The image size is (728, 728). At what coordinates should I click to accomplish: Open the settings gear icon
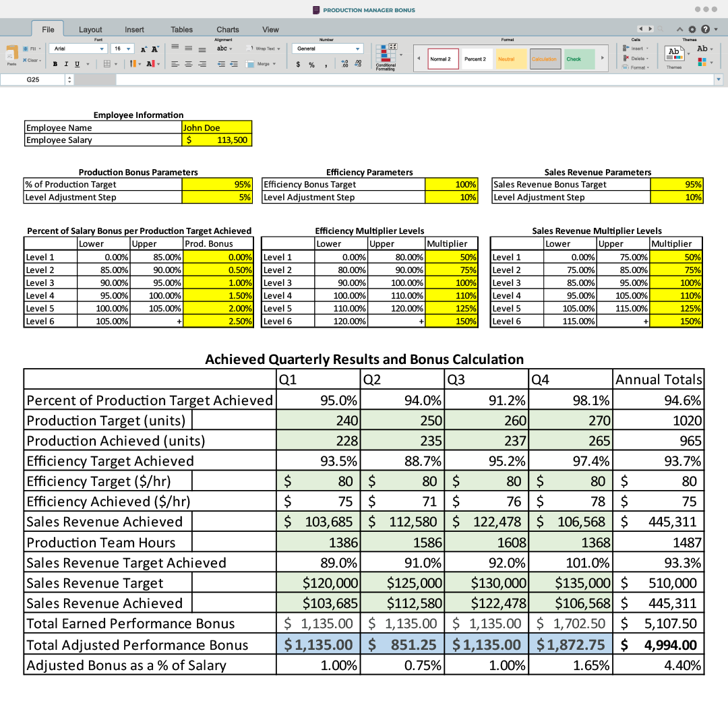692,30
